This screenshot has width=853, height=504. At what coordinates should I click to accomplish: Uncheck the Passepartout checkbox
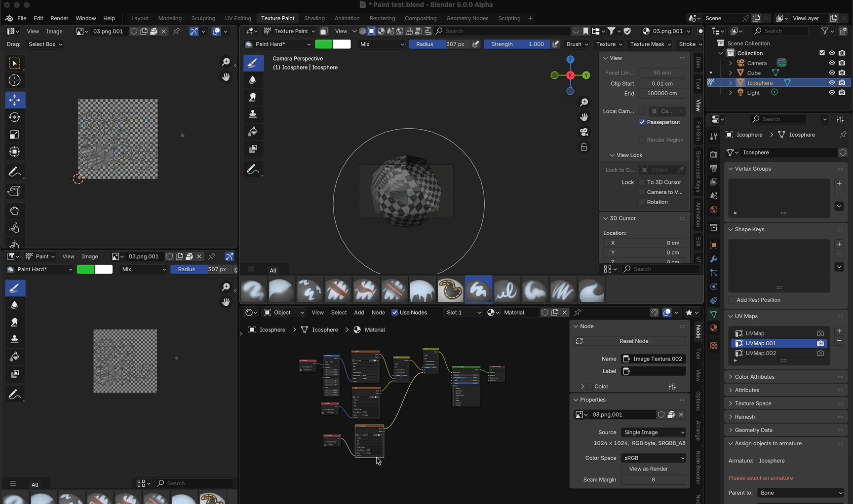[x=642, y=122]
